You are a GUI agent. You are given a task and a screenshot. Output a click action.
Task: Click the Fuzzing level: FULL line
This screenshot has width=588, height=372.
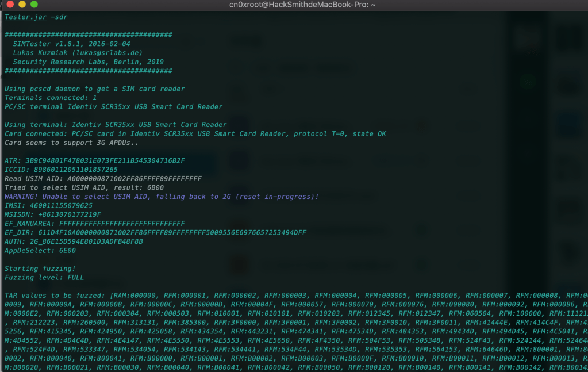click(44, 277)
